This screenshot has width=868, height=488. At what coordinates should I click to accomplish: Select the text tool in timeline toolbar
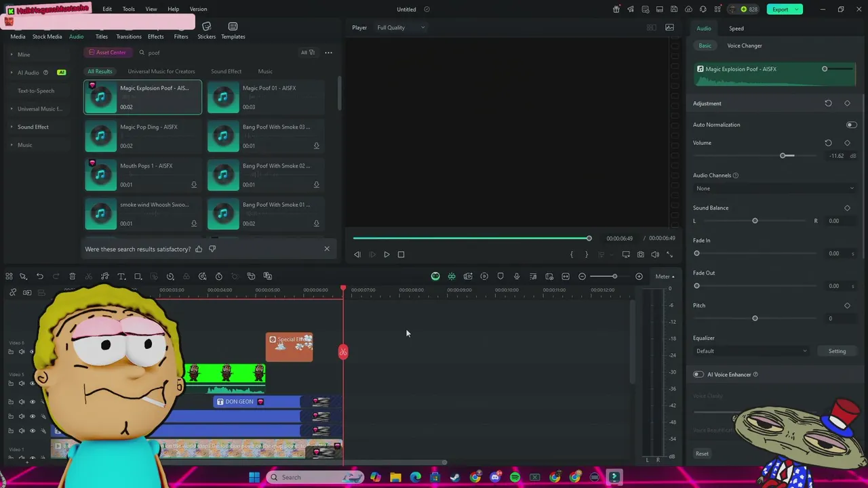[121, 277]
